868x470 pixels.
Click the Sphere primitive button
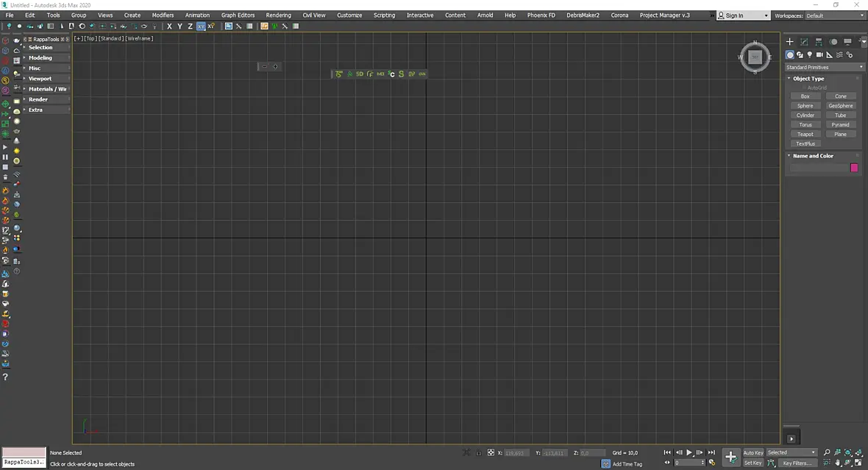click(805, 106)
